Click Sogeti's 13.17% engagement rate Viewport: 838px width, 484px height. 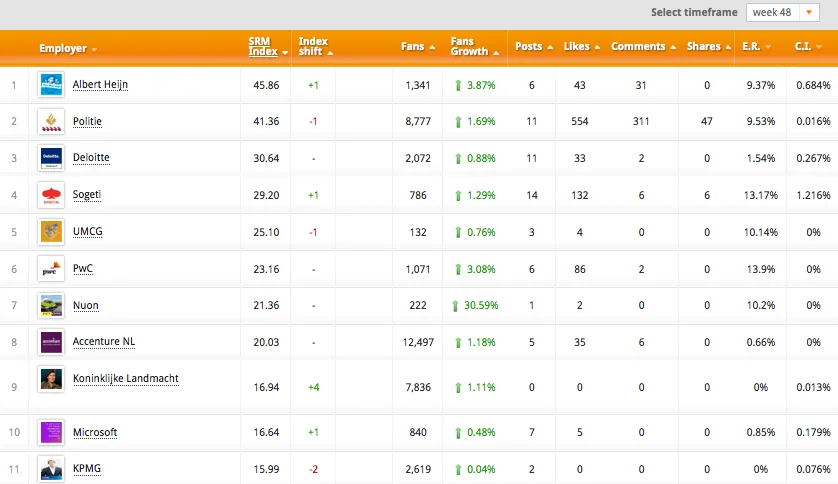tap(761, 195)
